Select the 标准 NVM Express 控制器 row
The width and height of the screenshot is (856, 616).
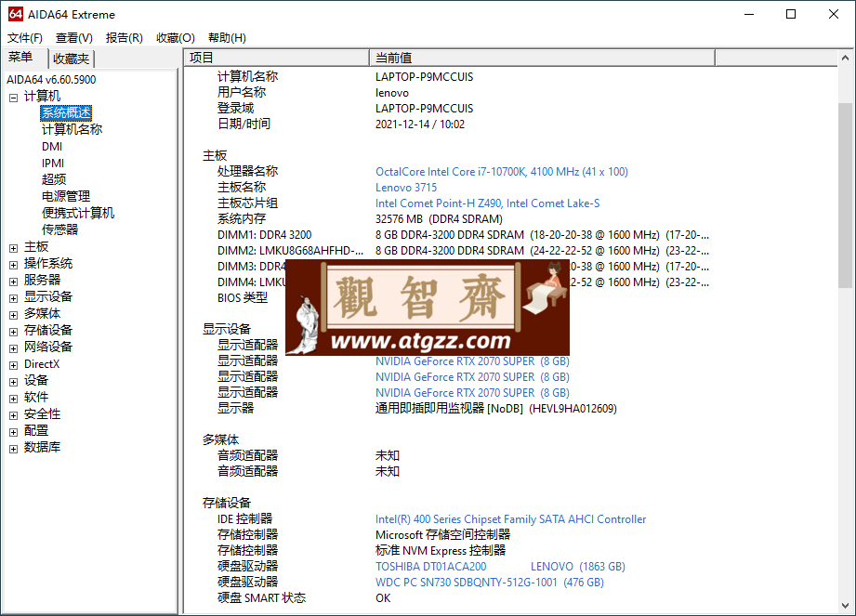(362, 551)
